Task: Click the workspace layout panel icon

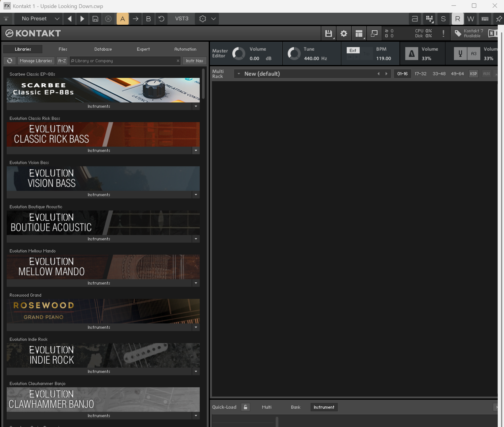Action: (359, 33)
